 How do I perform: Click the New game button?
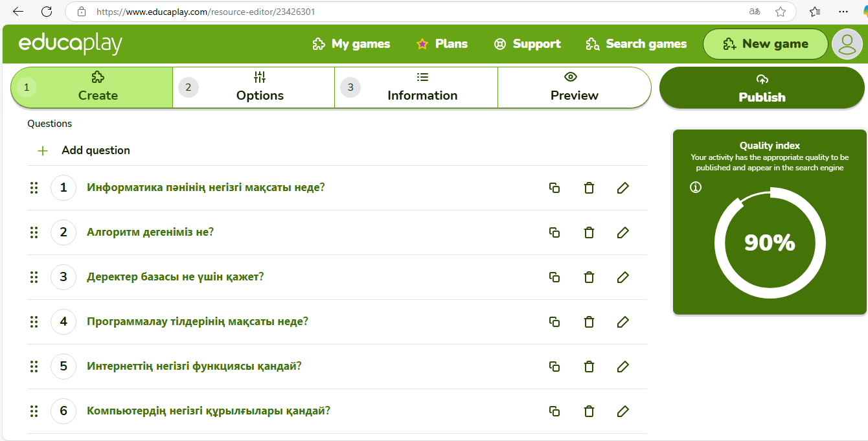(766, 44)
